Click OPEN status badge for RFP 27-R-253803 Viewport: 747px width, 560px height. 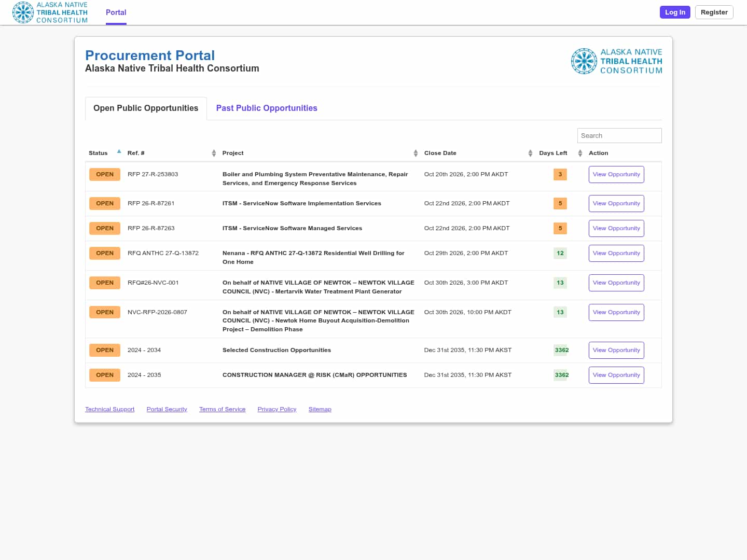click(105, 174)
